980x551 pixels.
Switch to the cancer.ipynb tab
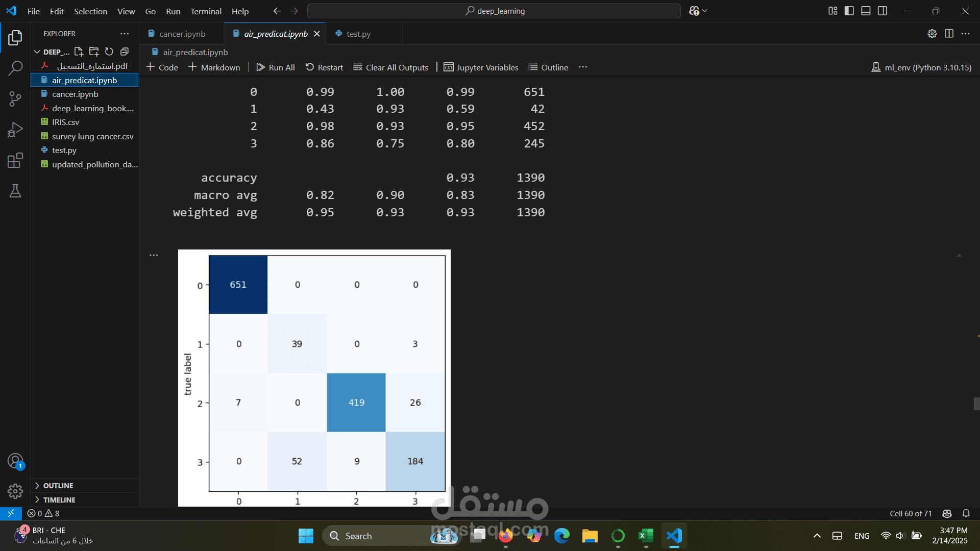pyautogui.click(x=182, y=34)
